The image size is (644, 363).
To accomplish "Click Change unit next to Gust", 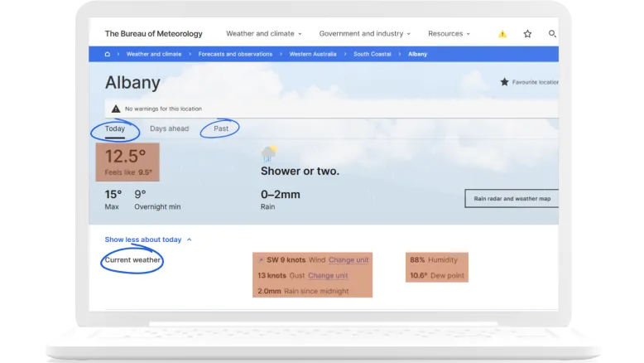I will (x=328, y=275).
